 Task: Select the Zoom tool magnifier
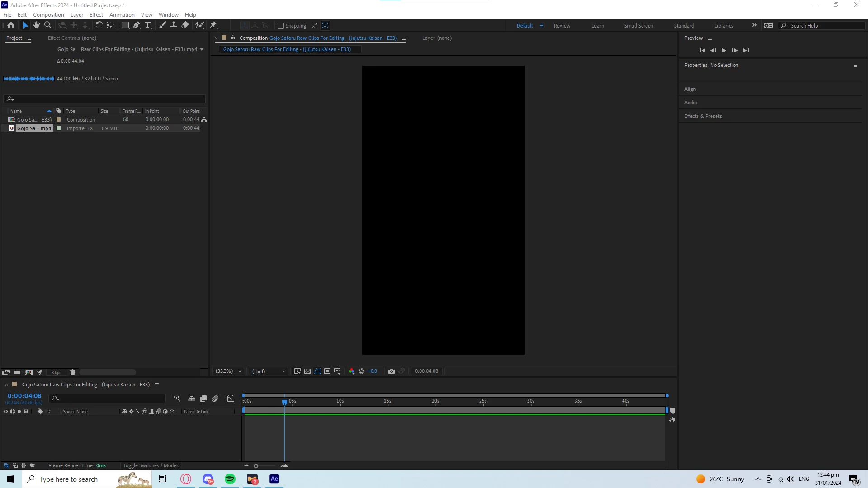click(48, 25)
